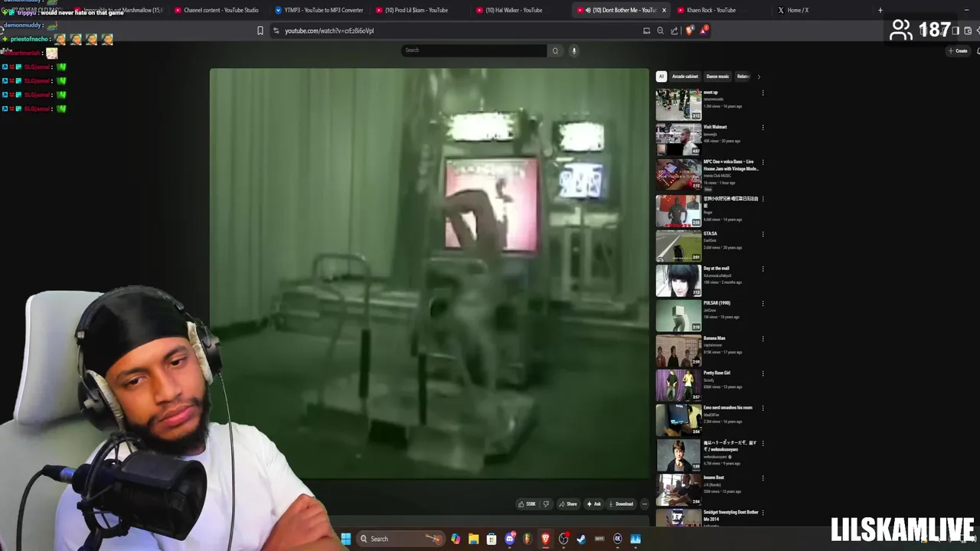980x551 pixels.
Task: Dislike the video with the thumbs-down icon
Action: click(x=546, y=504)
